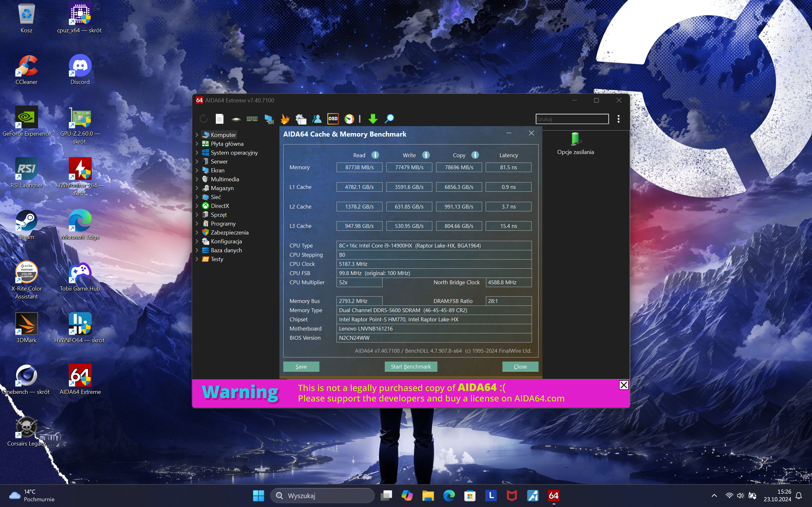Click the RAM memory benchmark toolbar icon
This screenshot has height=507, width=812.
coord(252,119)
